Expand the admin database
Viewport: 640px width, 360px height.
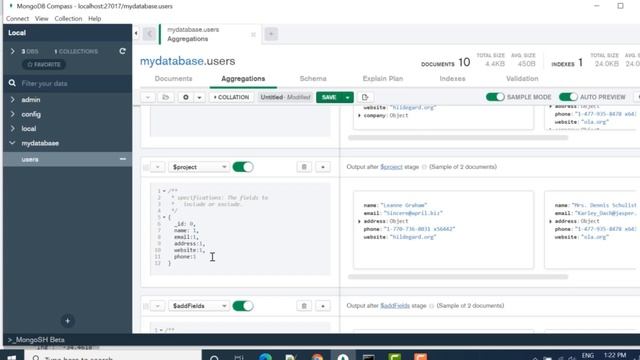coord(12,100)
